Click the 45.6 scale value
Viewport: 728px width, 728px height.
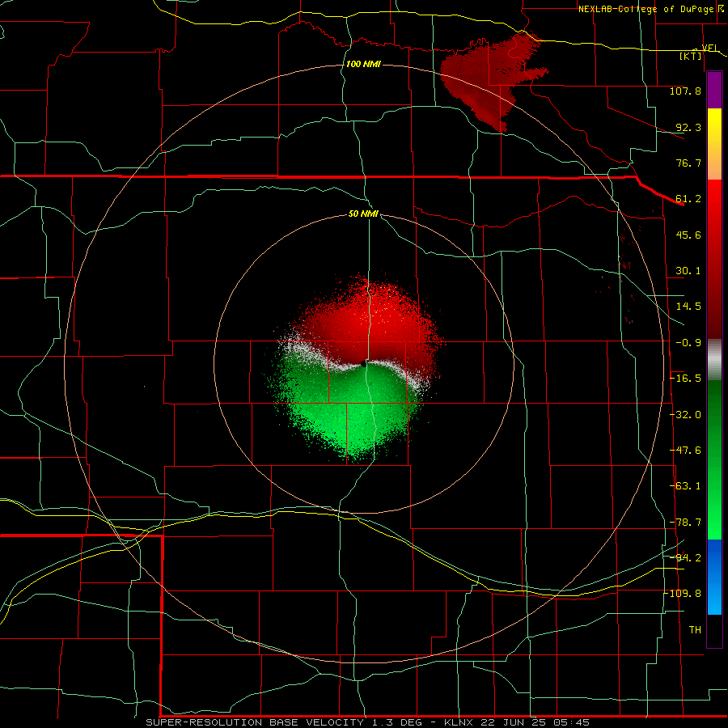pyautogui.click(x=688, y=235)
